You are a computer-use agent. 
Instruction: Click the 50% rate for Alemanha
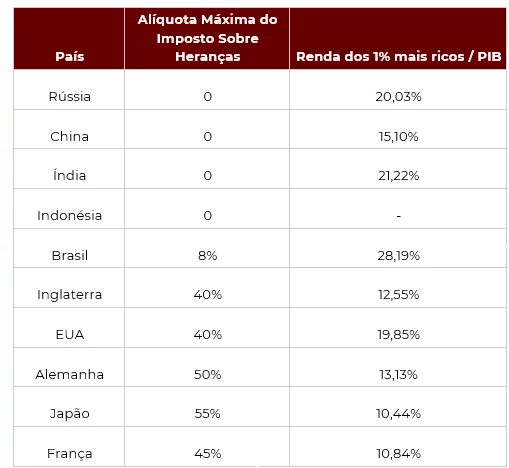(207, 374)
